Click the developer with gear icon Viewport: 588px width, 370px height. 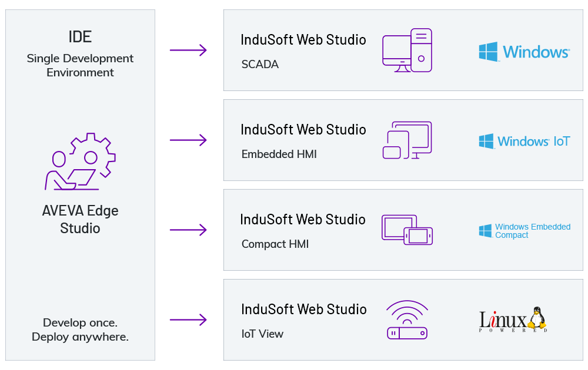click(80, 162)
